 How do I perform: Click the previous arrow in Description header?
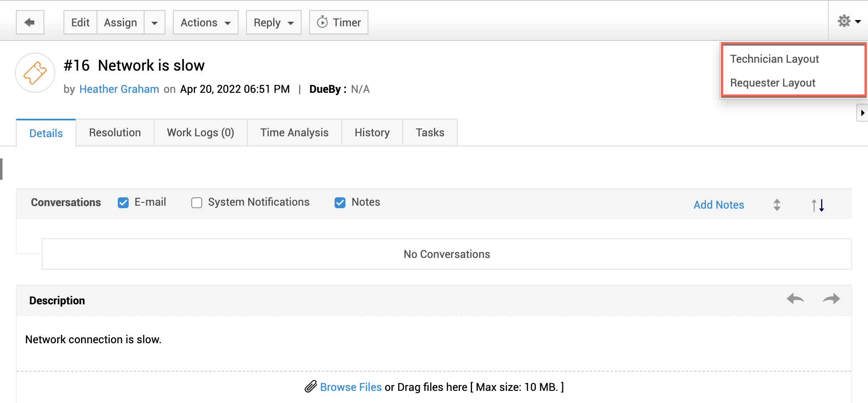pos(795,299)
